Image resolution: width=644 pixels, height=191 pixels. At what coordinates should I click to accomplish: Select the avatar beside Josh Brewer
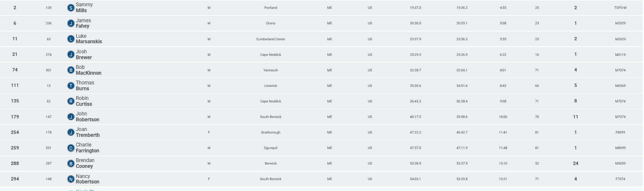coord(71,55)
